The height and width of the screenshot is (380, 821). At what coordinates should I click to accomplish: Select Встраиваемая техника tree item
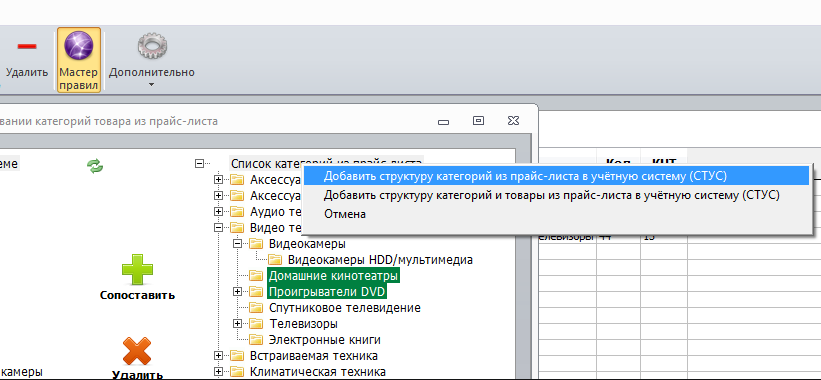(314, 356)
